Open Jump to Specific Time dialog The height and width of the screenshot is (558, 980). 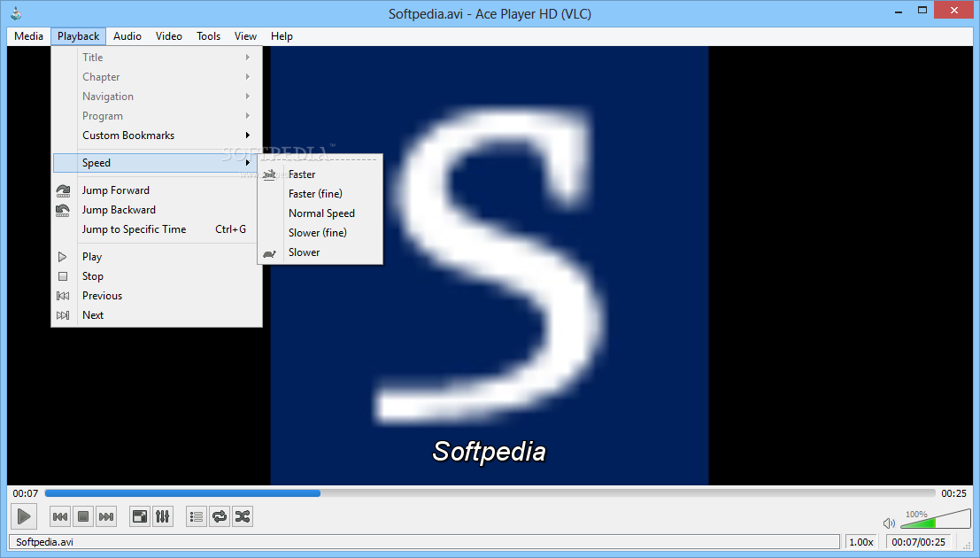pos(156,229)
